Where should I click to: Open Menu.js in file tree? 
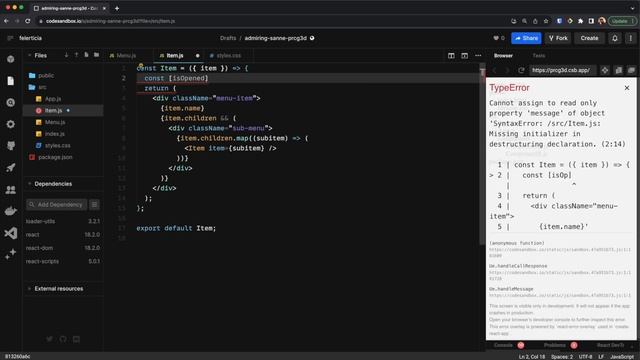point(55,122)
